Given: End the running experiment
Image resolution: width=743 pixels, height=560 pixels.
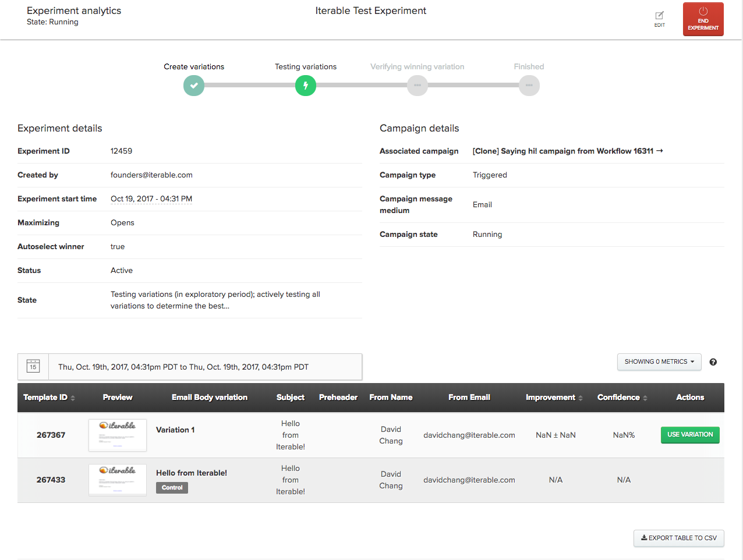Looking at the screenshot, I should pos(703,19).
